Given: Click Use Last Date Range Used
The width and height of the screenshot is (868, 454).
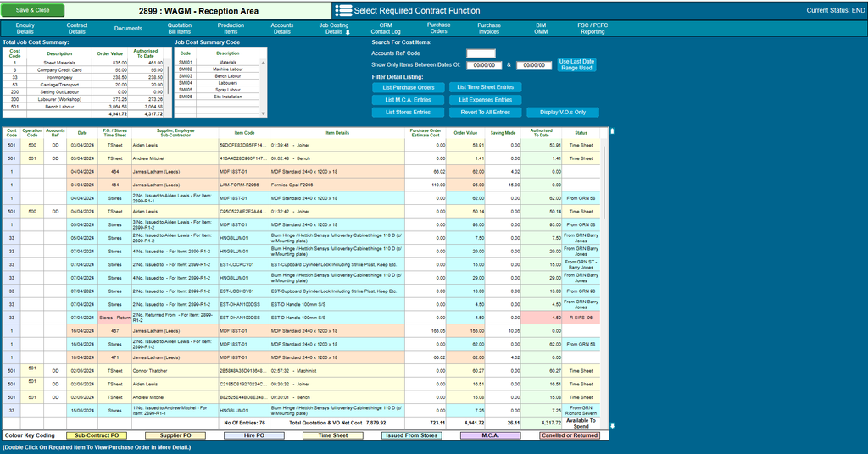Looking at the screenshot, I should [576, 64].
